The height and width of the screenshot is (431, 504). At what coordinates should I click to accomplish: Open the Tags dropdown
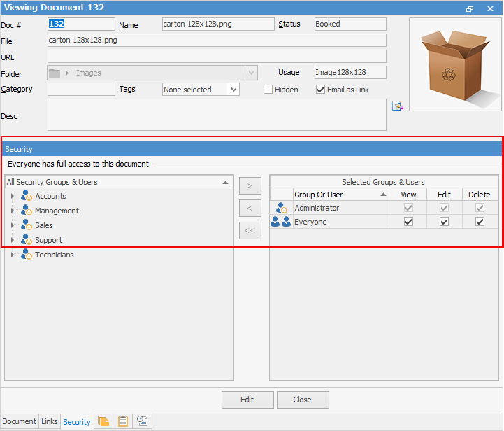point(233,90)
